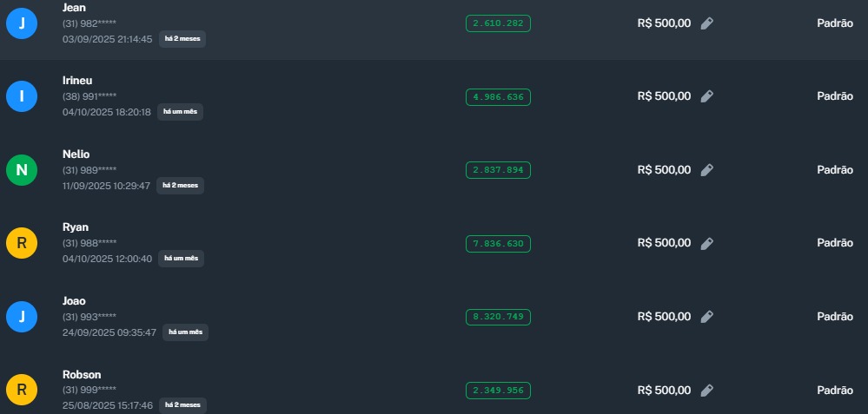Click the pencil icon in Nelio's row
Screen dimensions: 868x414
click(707, 170)
